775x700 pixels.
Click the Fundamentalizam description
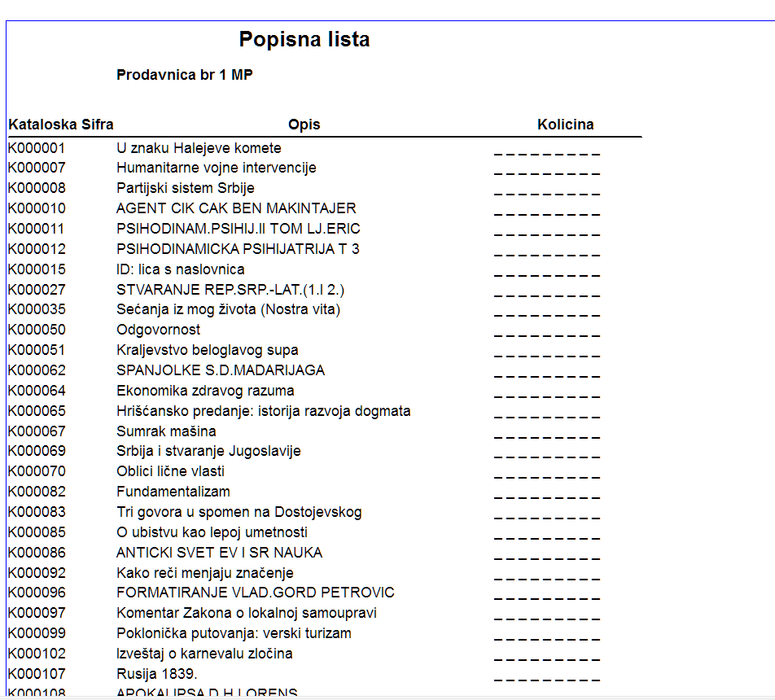click(173, 492)
